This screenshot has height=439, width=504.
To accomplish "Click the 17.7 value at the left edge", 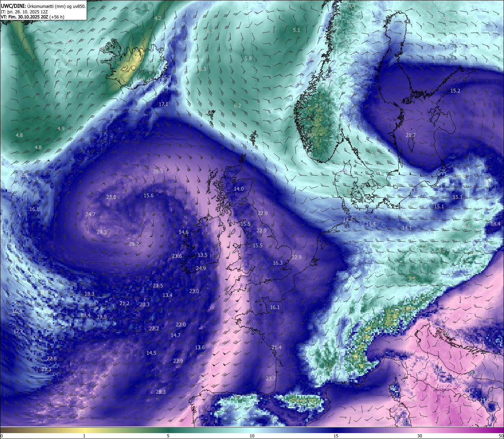I will [18, 332].
